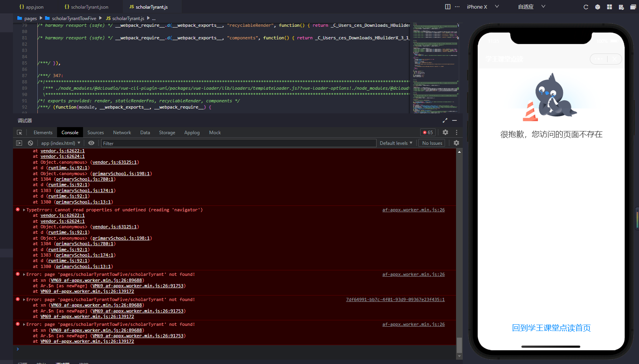Open first vendor.js:62622:1 stack link

[63, 151]
